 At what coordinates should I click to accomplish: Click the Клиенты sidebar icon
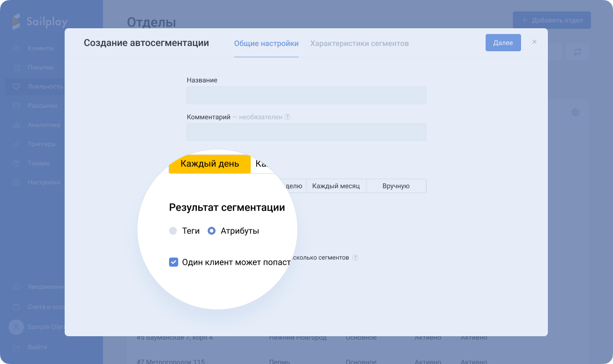coord(16,48)
